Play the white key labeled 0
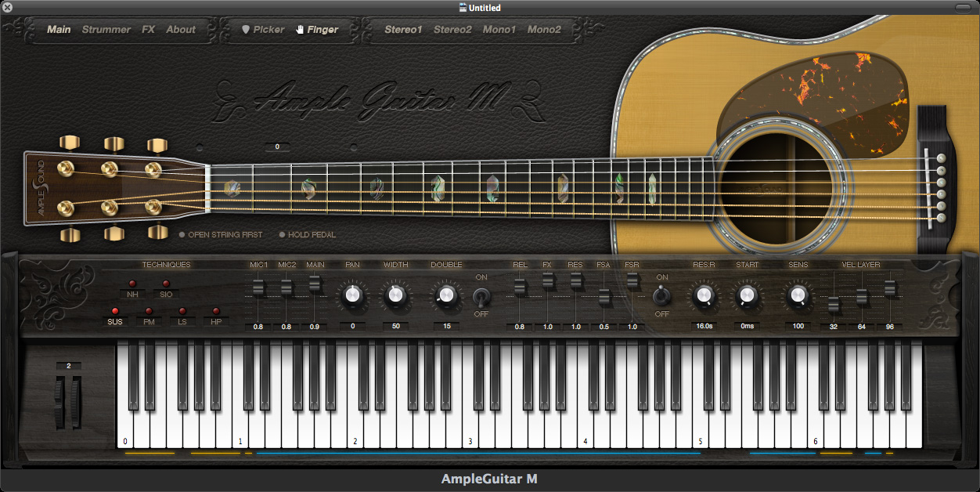Image resolution: width=980 pixels, height=492 pixels. pos(124,429)
